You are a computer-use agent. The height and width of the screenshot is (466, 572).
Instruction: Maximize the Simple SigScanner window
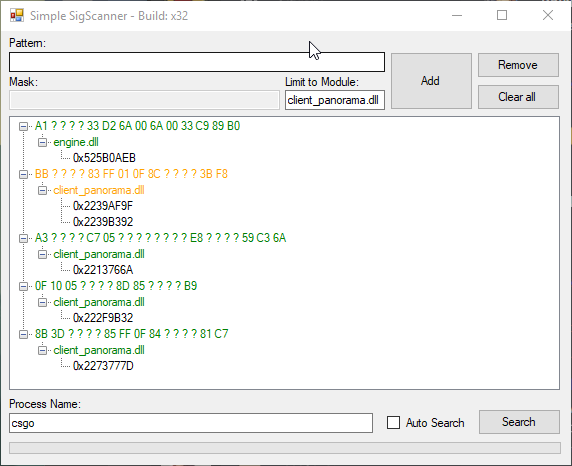(502, 15)
